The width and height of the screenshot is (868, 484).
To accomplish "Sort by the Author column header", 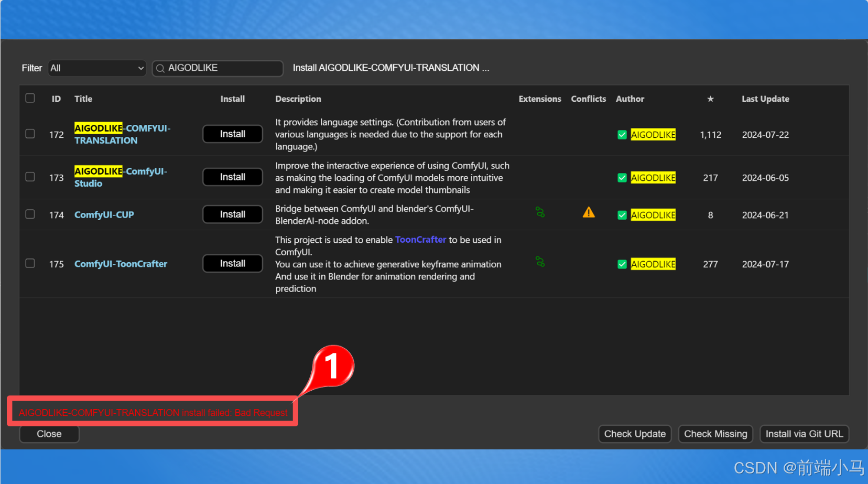I will pos(630,99).
